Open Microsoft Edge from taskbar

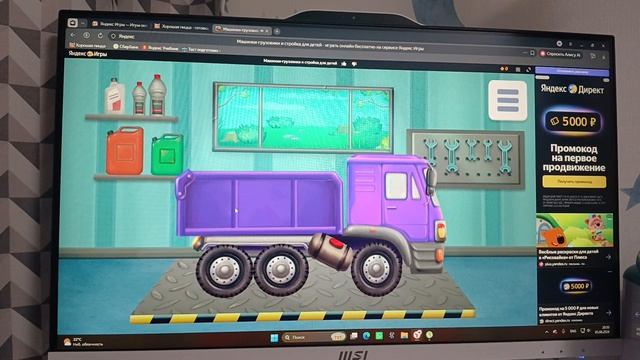click(366, 336)
